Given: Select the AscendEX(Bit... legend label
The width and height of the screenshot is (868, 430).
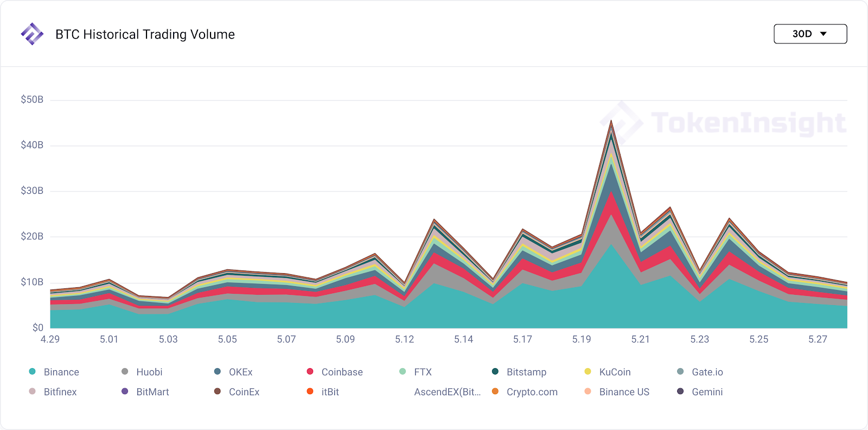Looking at the screenshot, I should click(448, 392).
